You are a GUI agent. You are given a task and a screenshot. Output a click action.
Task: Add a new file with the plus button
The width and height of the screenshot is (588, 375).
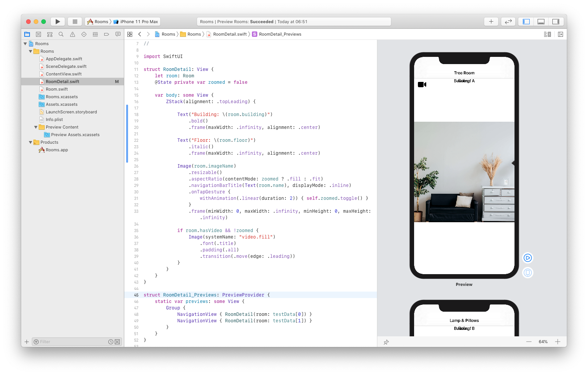491,21
